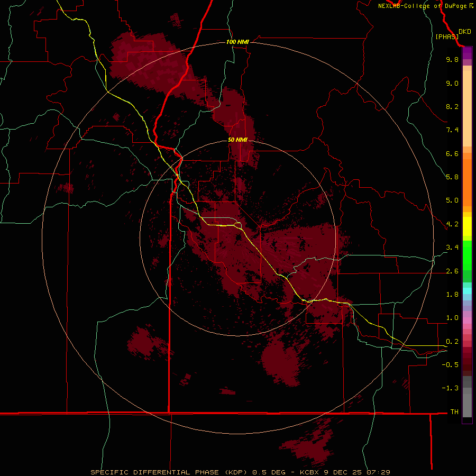This screenshot has height=476, width=476.
Task: Click the 5.0 value on the color scale
Action: 452,200
